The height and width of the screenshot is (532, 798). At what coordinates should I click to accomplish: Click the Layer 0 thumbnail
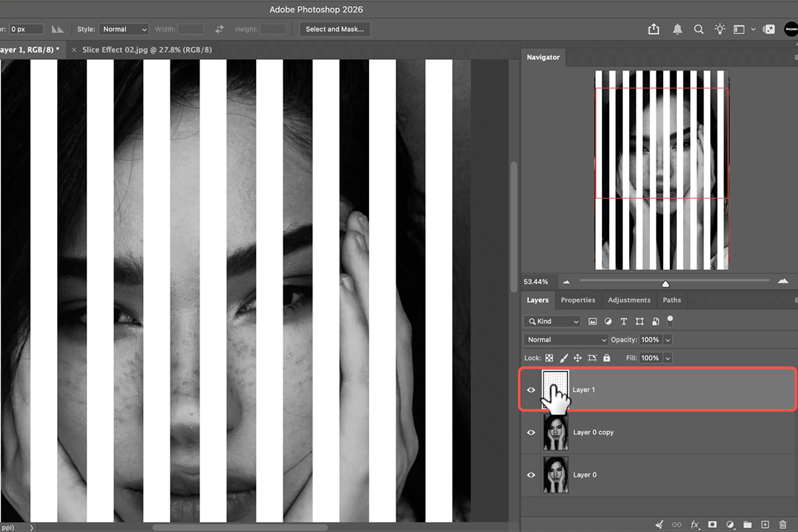[556, 475]
